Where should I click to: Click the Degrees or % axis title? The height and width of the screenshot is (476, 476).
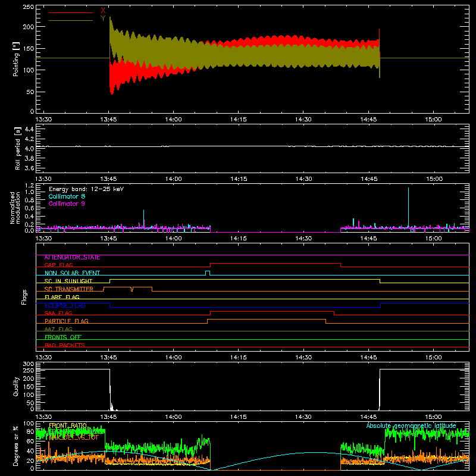tap(16, 446)
